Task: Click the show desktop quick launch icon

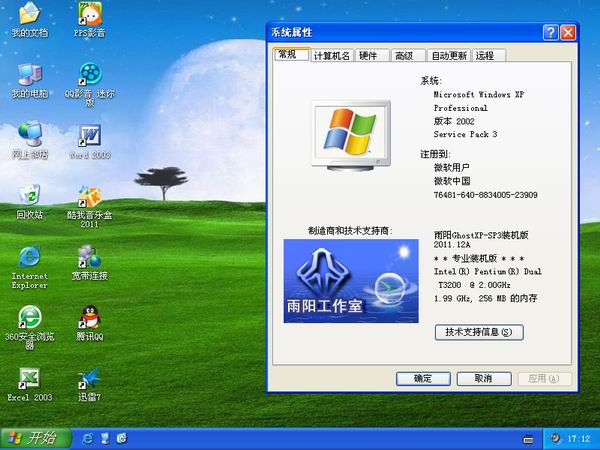Action: point(105,439)
